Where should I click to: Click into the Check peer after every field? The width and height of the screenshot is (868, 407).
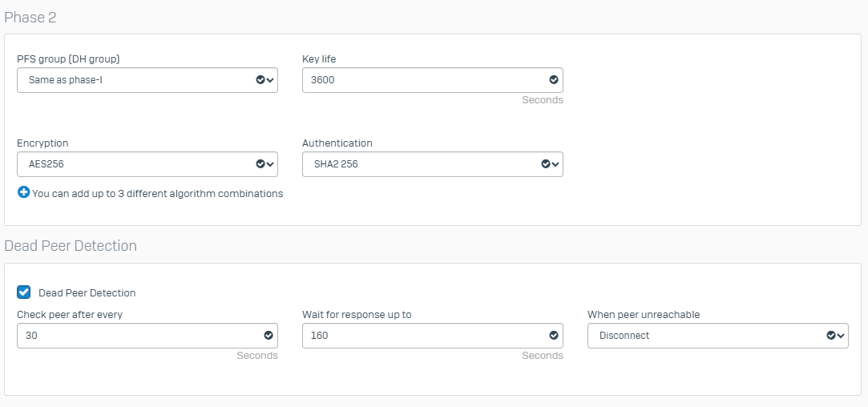[x=136, y=336]
